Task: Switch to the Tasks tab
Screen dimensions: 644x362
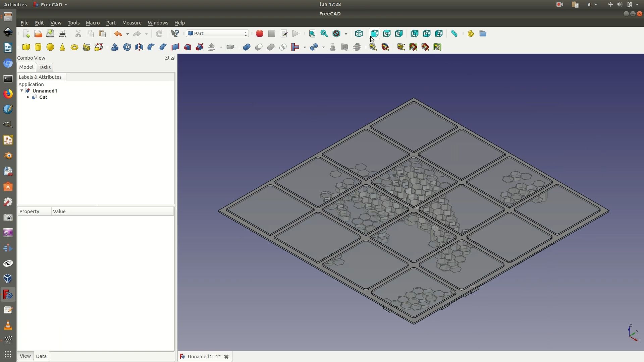Action: point(45,67)
